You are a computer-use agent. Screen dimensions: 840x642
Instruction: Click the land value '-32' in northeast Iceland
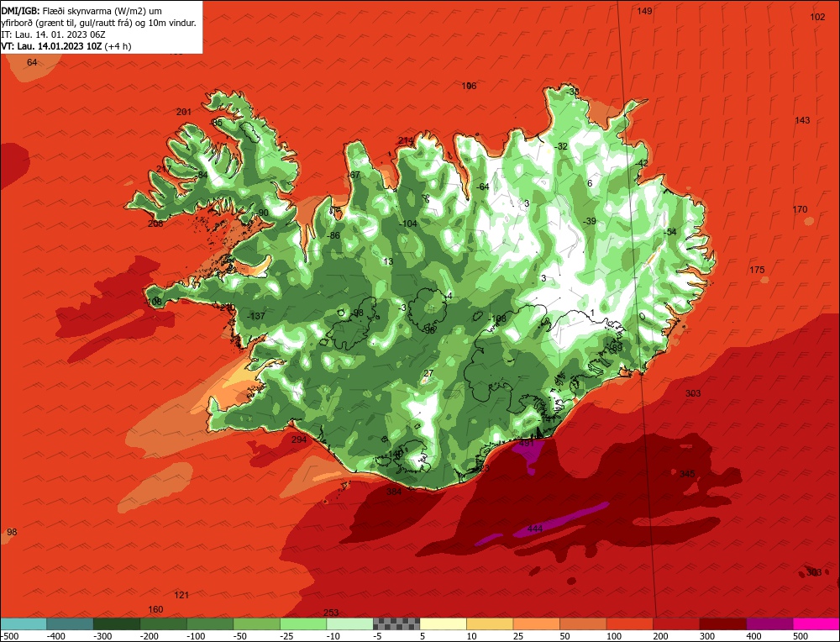(x=560, y=145)
